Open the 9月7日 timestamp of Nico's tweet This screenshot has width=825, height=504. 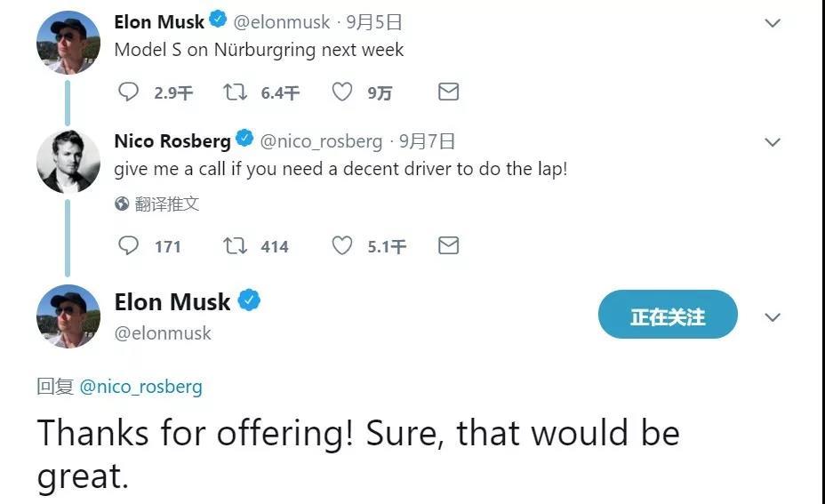click(428, 141)
